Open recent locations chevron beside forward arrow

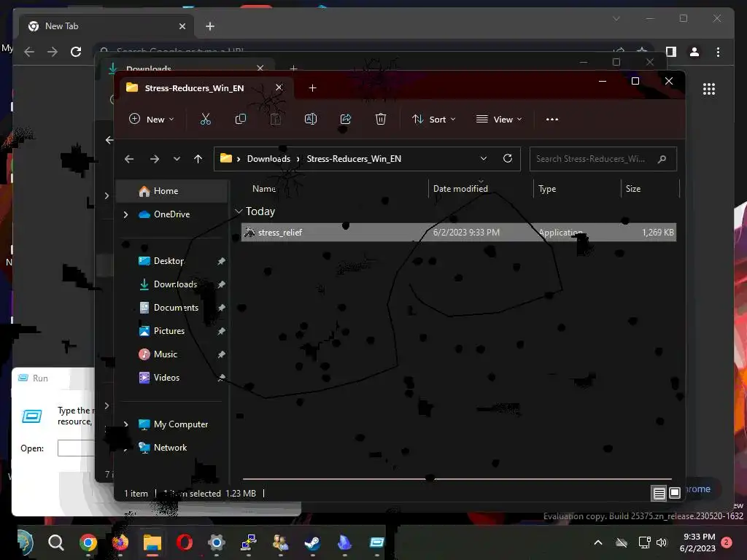tap(177, 158)
